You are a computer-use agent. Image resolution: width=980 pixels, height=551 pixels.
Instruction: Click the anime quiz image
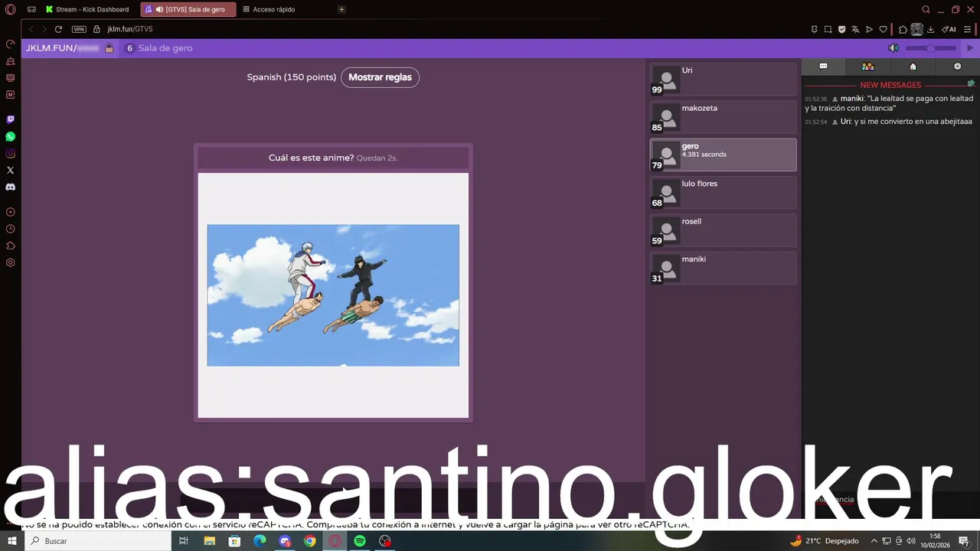coord(333,295)
